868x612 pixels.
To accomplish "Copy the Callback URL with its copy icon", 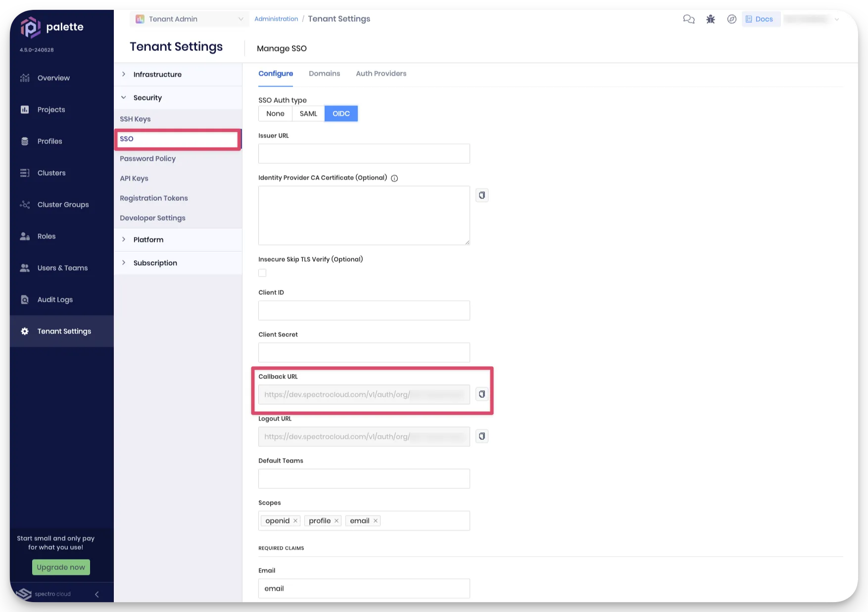I will pos(482,394).
